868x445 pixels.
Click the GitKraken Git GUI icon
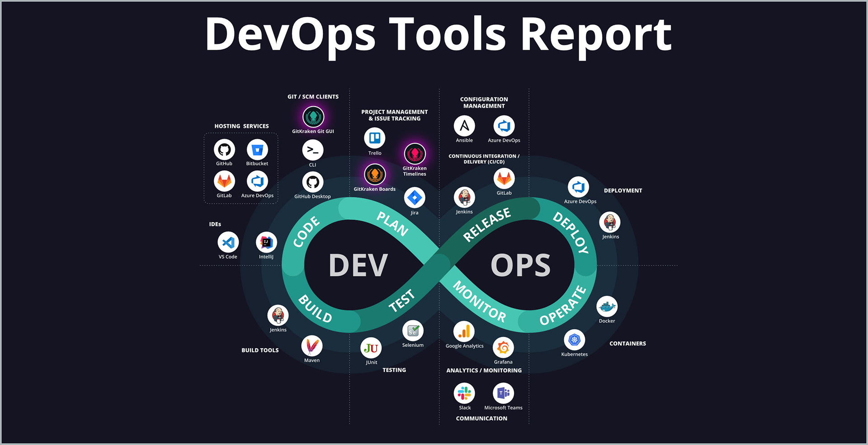313,117
